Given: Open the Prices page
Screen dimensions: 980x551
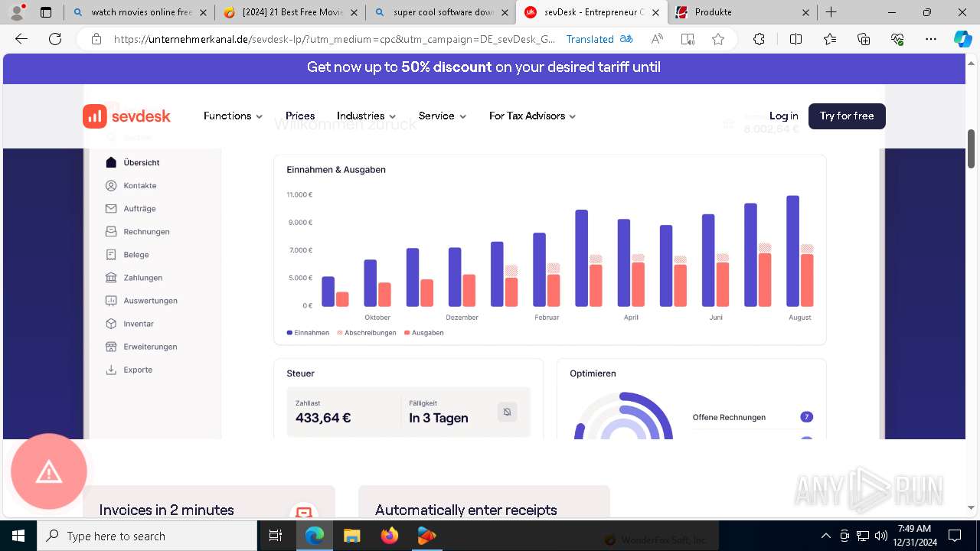Looking at the screenshot, I should pyautogui.click(x=300, y=116).
